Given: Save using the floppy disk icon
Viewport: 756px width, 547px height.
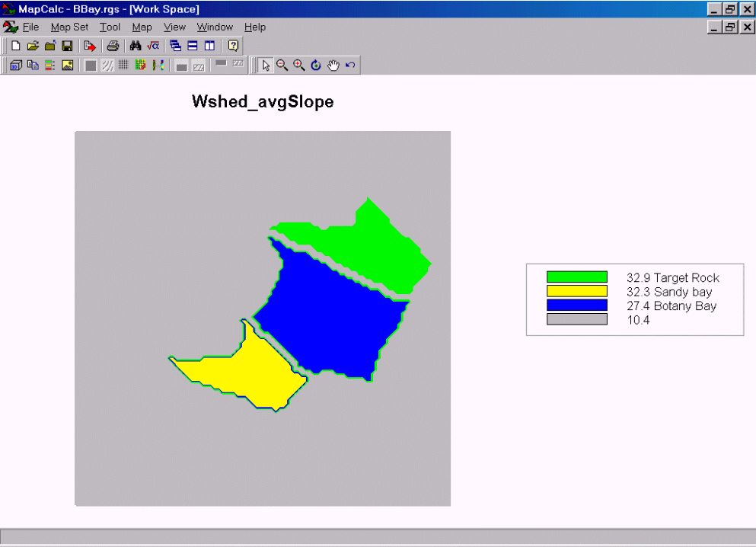Looking at the screenshot, I should (x=67, y=46).
